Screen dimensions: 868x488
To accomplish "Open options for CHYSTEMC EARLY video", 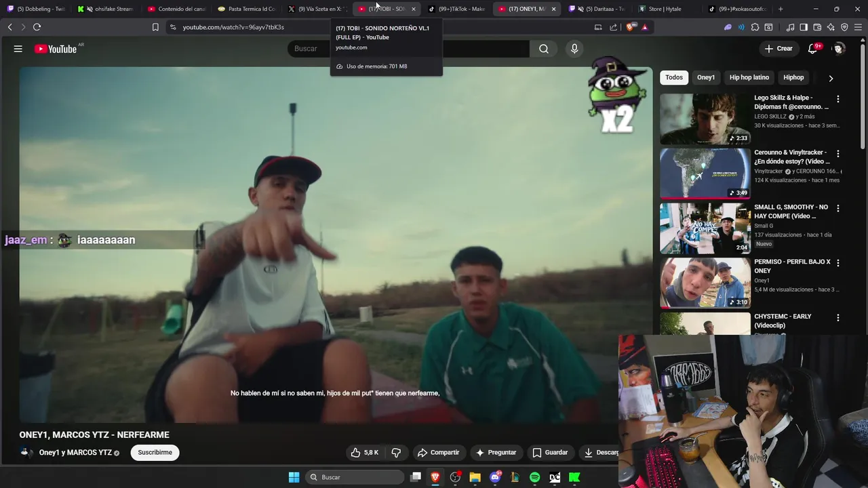I will click(838, 317).
